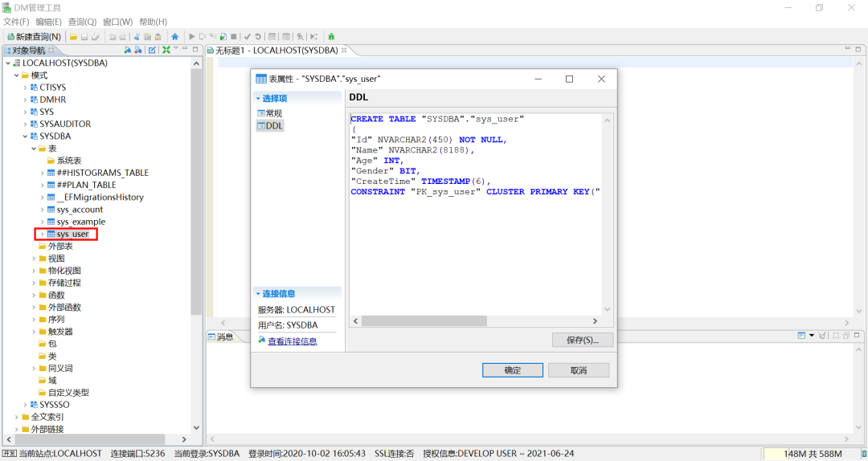868x461 pixels.
Task: Click the edit pencil icon in object navigator
Action: click(x=152, y=50)
